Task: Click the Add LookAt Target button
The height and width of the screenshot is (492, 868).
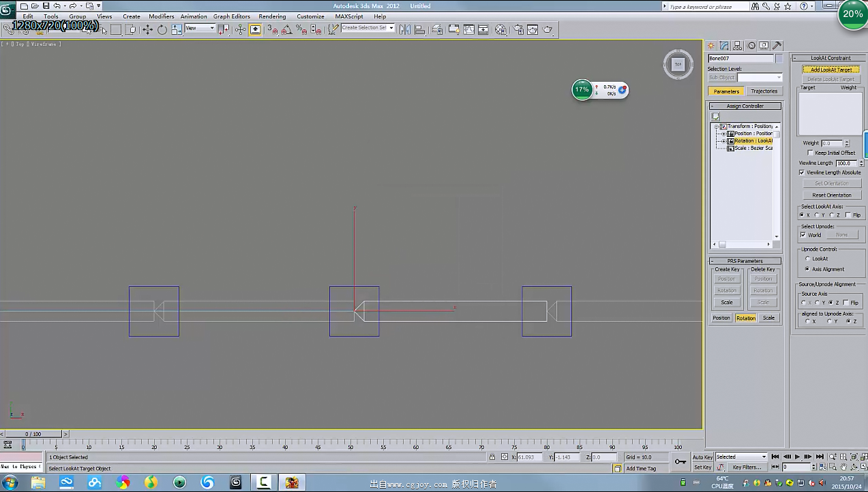Action: [x=830, y=70]
